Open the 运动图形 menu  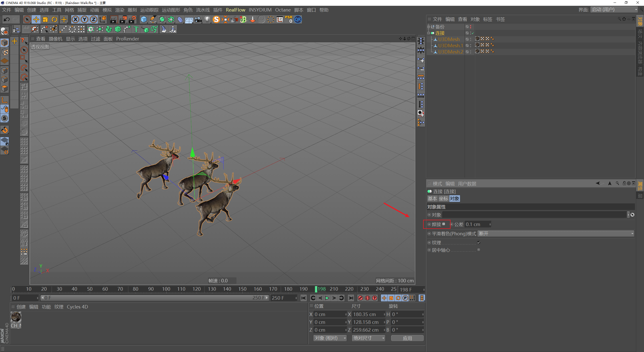[x=171, y=10]
